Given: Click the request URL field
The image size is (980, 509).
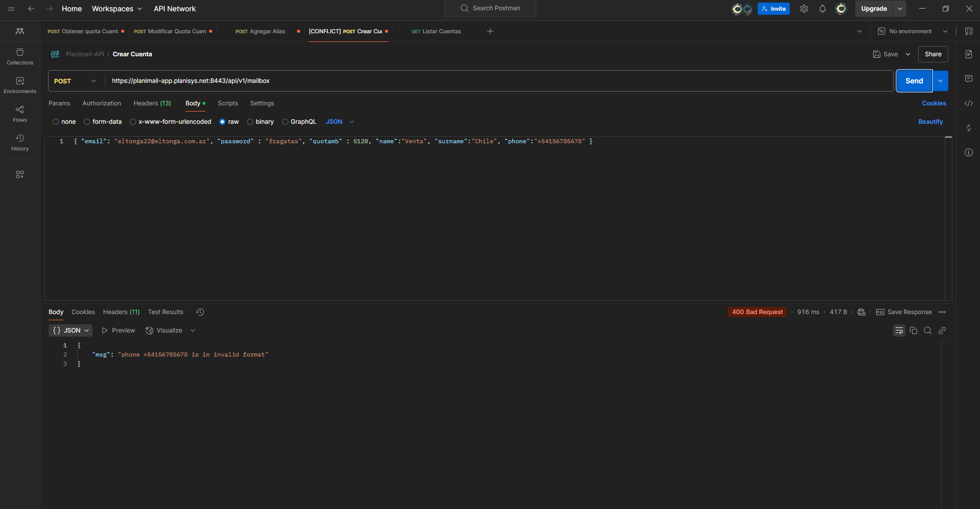Looking at the screenshot, I should click(x=499, y=81).
